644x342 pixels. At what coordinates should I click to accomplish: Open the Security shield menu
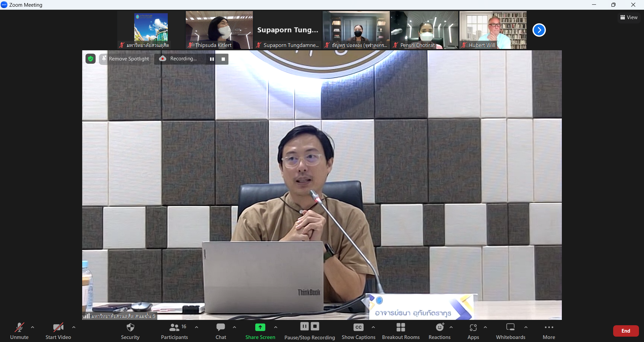[130, 331]
